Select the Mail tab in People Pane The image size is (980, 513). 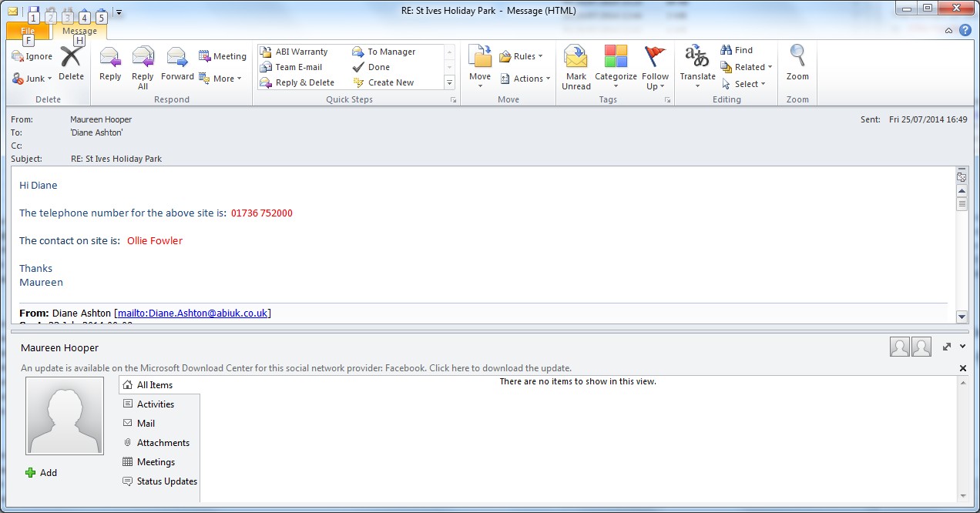tap(146, 424)
